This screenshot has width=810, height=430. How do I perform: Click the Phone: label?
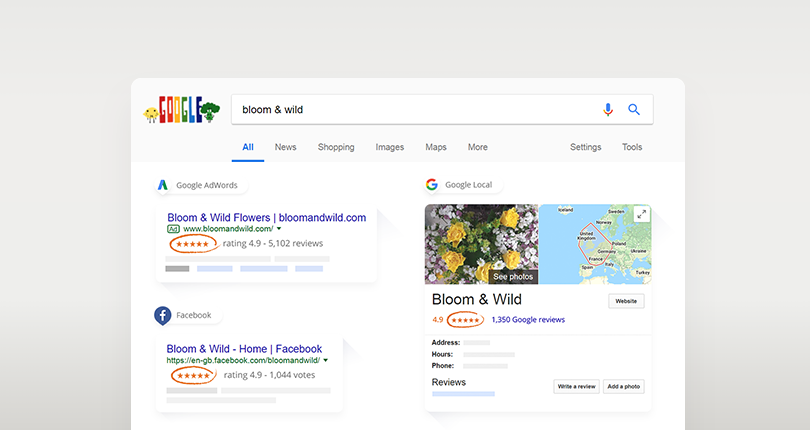click(x=443, y=366)
